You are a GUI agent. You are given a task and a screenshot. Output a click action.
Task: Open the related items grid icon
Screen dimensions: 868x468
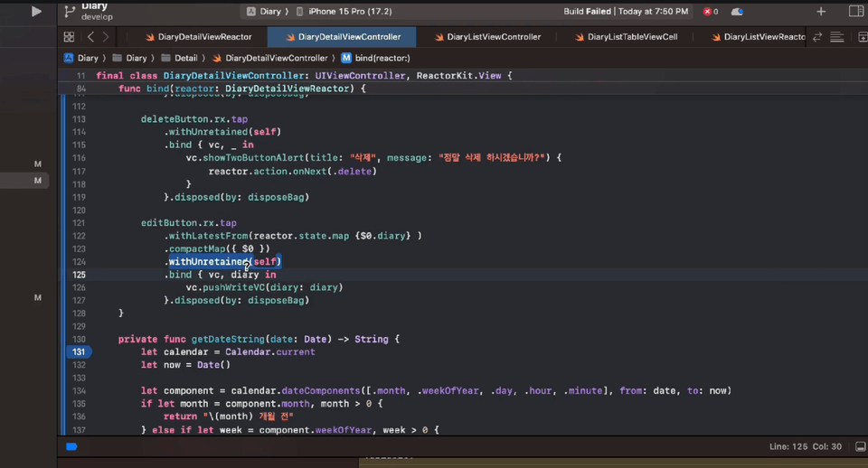(69, 37)
